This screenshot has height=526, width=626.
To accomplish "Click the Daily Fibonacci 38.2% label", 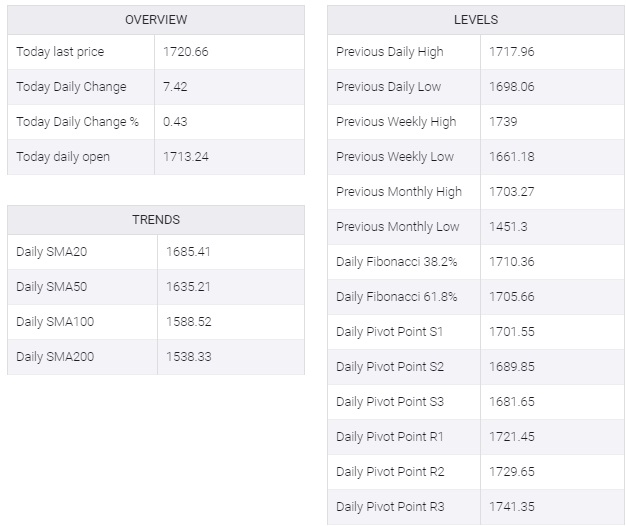I will [397, 262].
